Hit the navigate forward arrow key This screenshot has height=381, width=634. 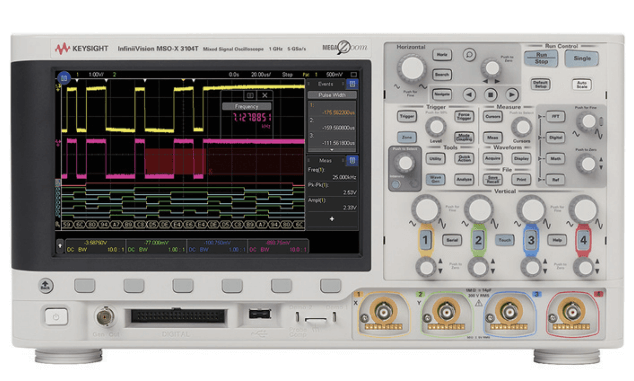pos(512,95)
